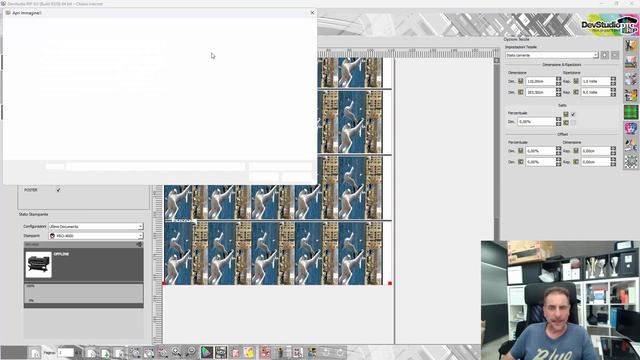Click the Salto Percentuale value field
This screenshot has width=640, height=360.
coord(537,122)
